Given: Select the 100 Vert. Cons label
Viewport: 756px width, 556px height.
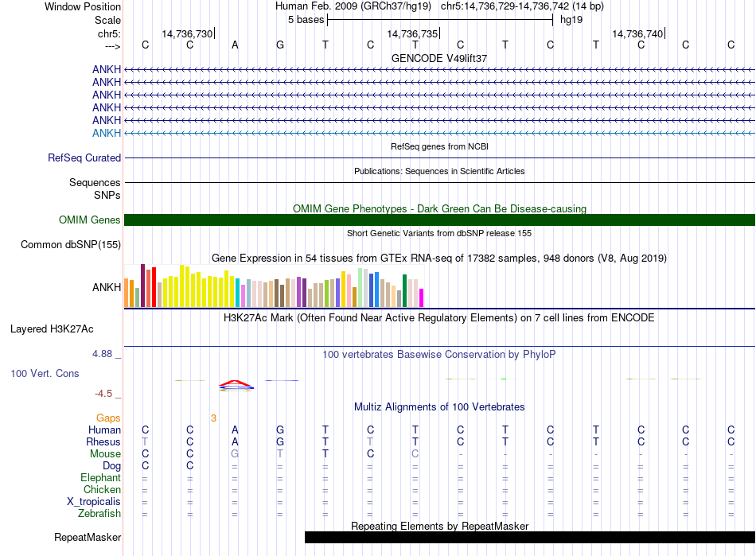Looking at the screenshot, I should pos(45,373).
